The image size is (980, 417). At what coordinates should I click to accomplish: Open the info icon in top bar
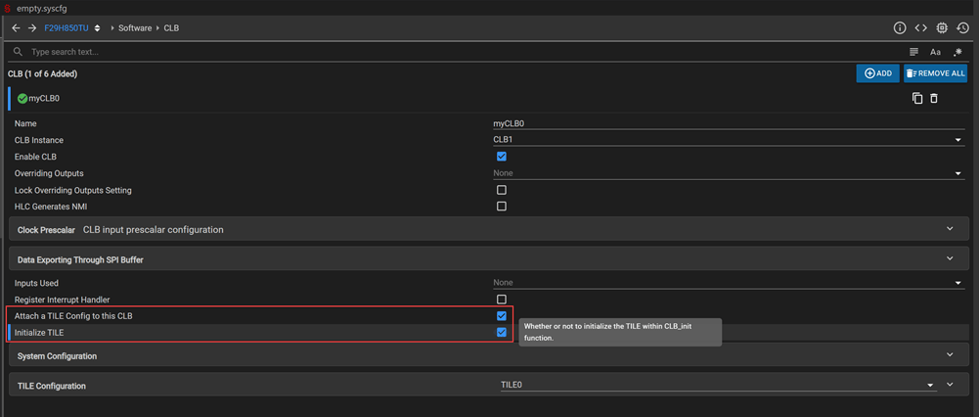coord(900,28)
